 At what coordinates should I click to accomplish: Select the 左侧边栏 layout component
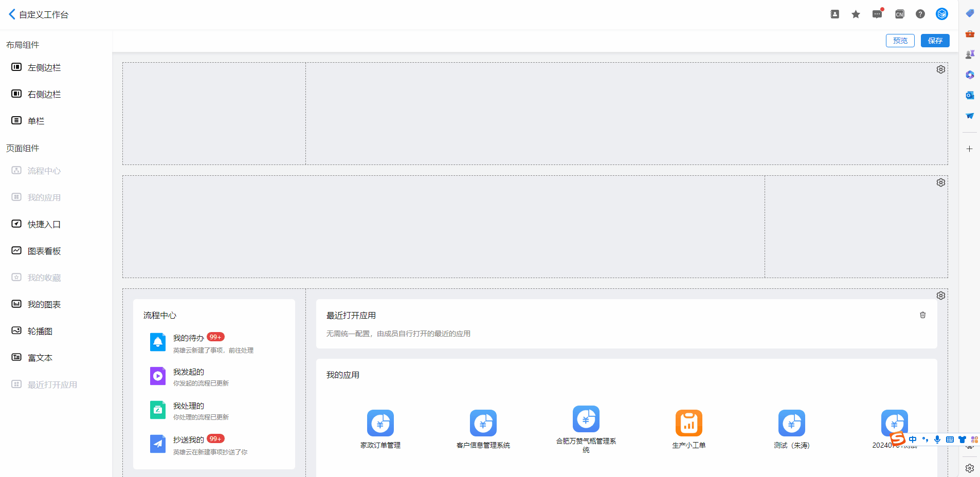tap(44, 67)
